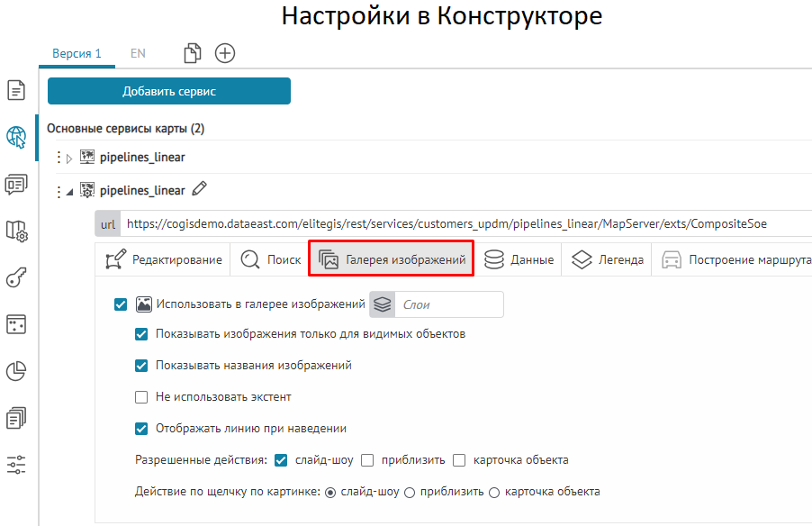Enable 'Не использовать экстент' checkbox
This screenshot has height=526, width=812.
tap(141, 397)
